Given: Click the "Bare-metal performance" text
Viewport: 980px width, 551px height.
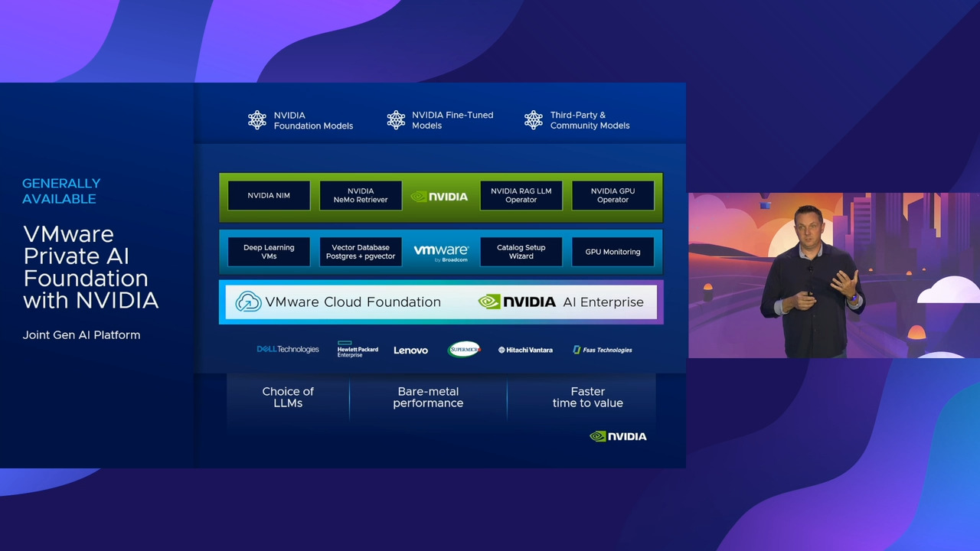Looking at the screenshot, I should click(428, 397).
